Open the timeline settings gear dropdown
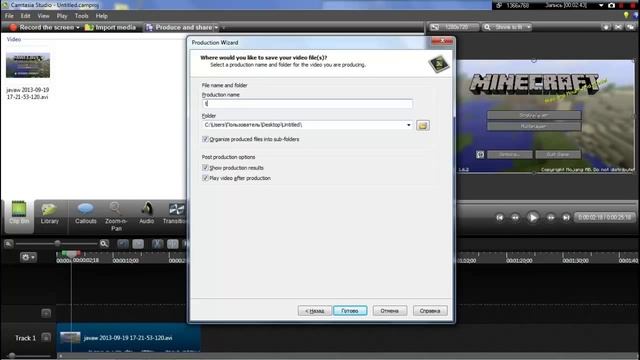The image size is (640, 360). [28, 257]
